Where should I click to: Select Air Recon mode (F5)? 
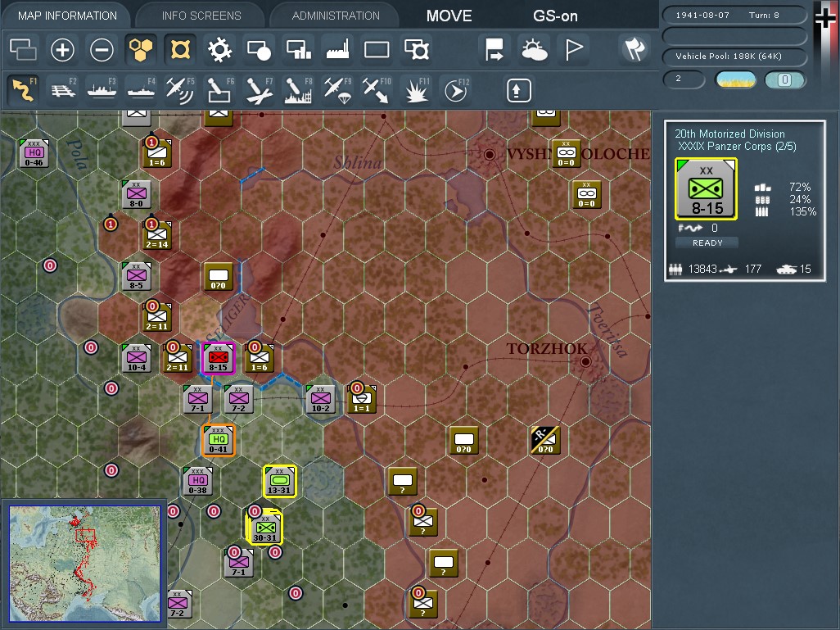click(180, 89)
